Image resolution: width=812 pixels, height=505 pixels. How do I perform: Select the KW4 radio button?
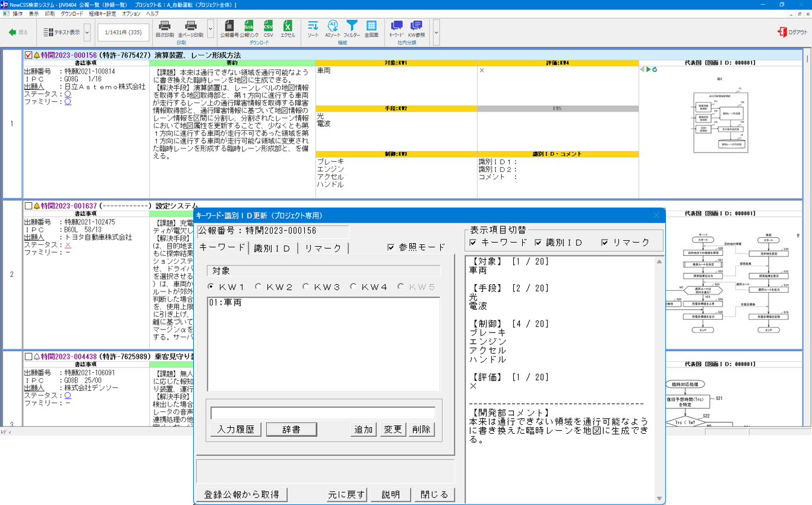click(x=354, y=287)
